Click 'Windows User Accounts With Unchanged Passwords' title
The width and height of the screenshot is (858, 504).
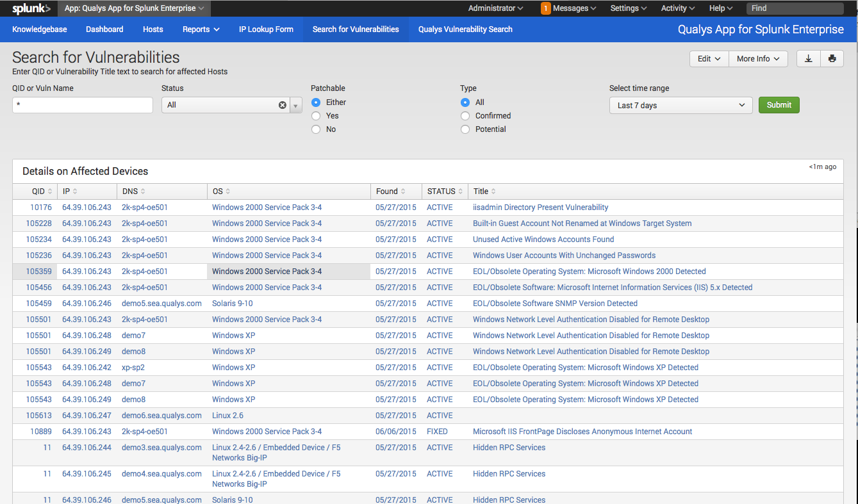click(564, 256)
